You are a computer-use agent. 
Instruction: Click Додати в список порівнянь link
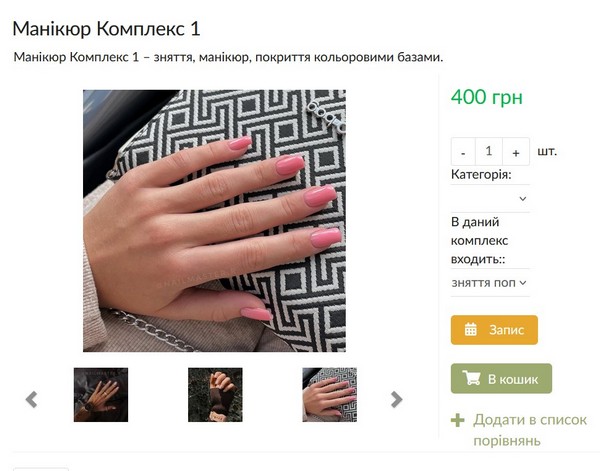point(530,430)
